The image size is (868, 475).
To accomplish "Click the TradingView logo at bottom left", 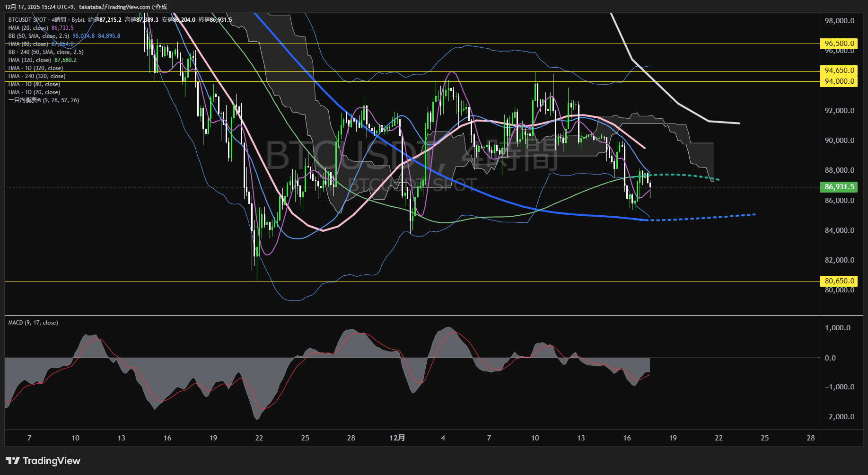I will pyautogui.click(x=43, y=461).
